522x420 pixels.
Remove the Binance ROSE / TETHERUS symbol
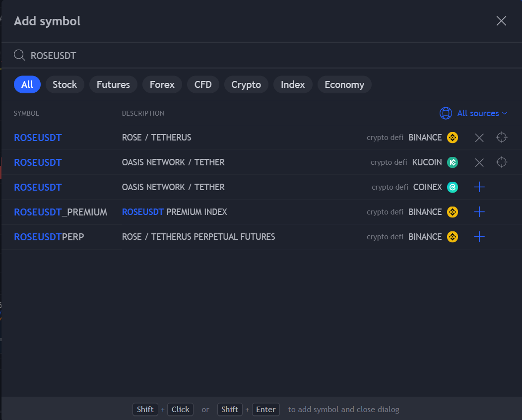click(479, 138)
